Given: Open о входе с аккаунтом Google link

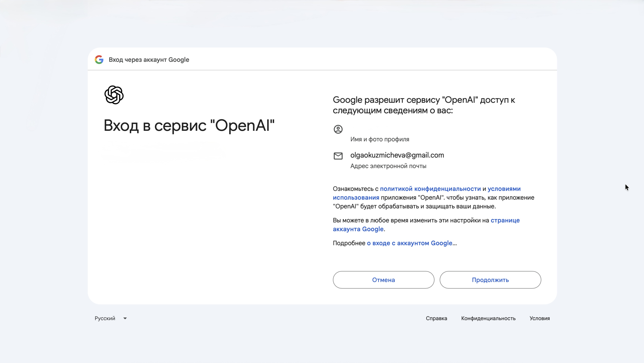Looking at the screenshot, I should [409, 243].
